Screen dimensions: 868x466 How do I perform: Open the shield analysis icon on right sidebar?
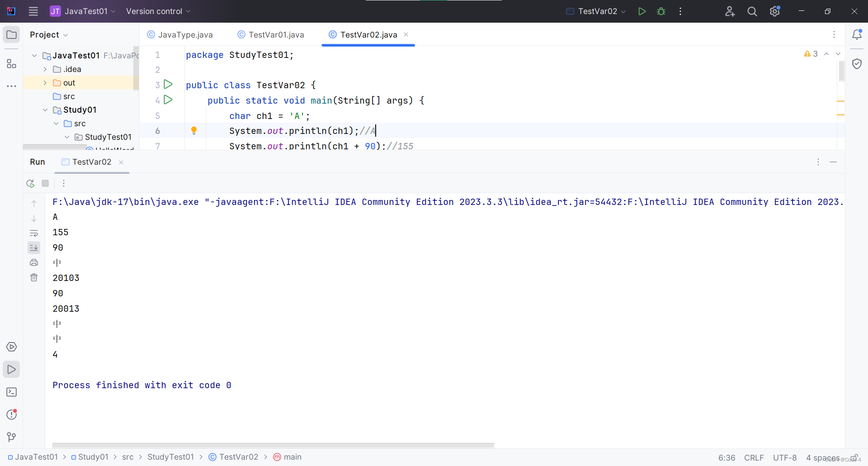857,64
